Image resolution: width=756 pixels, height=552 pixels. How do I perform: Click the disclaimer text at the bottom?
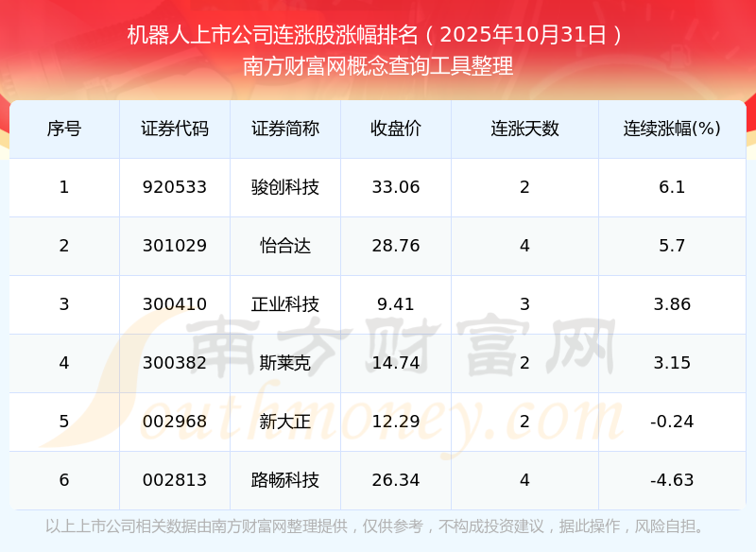[x=376, y=526]
